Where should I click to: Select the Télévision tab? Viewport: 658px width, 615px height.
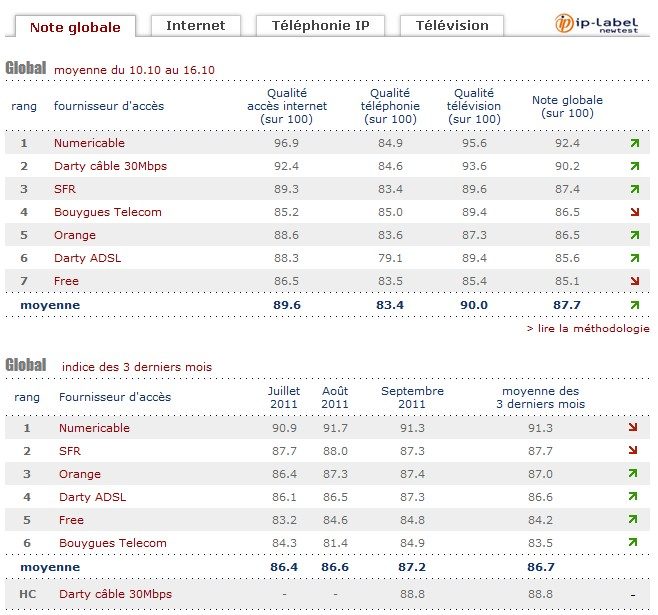(x=450, y=25)
